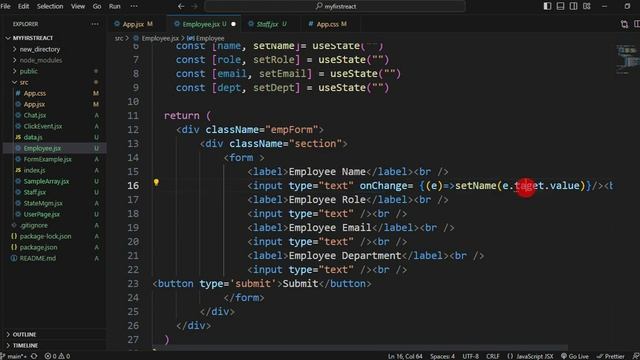This screenshot has height=360, width=640.
Task: Switch to the Employee.jsx tab
Action: tap(204, 24)
